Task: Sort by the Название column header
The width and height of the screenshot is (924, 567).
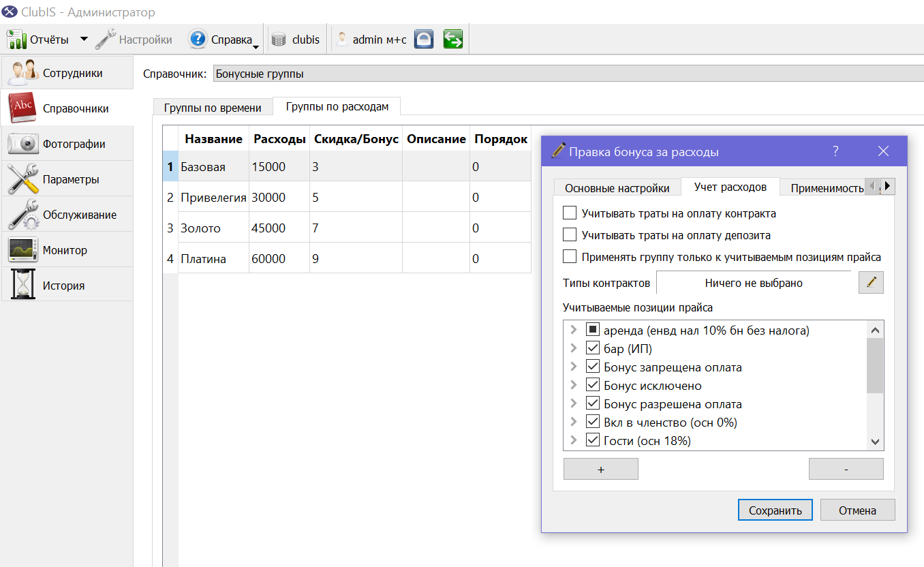Action: (x=213, y=139)
